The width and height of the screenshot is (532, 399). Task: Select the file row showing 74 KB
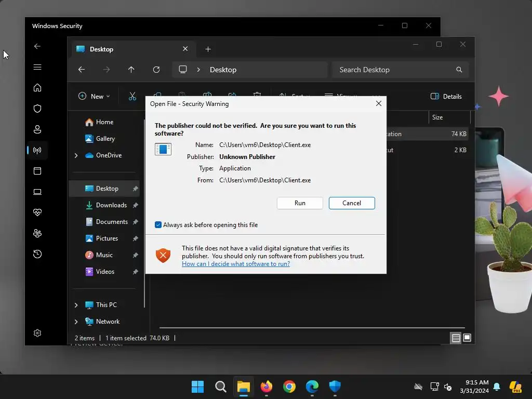point(428,134)
